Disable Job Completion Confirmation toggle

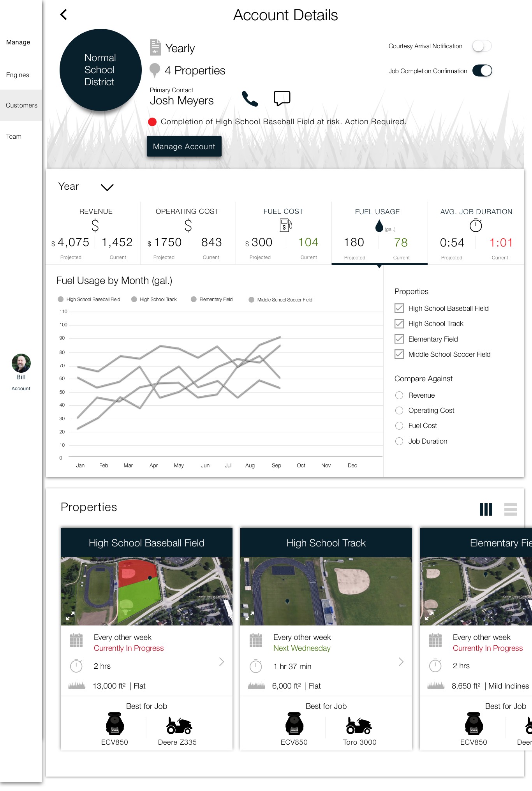pyautogui.click(x=482, y=71)
